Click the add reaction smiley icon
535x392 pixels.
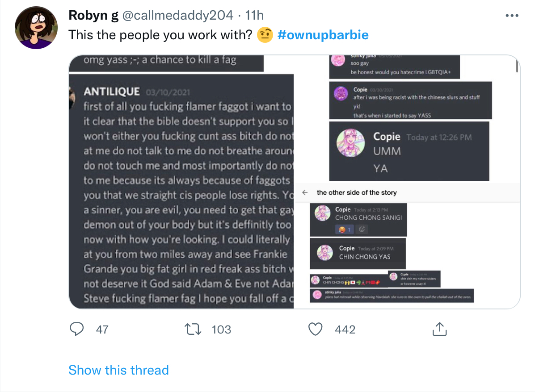[362, 229]
